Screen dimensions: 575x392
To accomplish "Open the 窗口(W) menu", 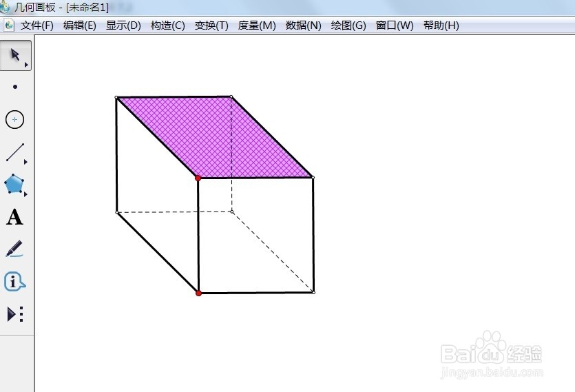I will point(395,25).
